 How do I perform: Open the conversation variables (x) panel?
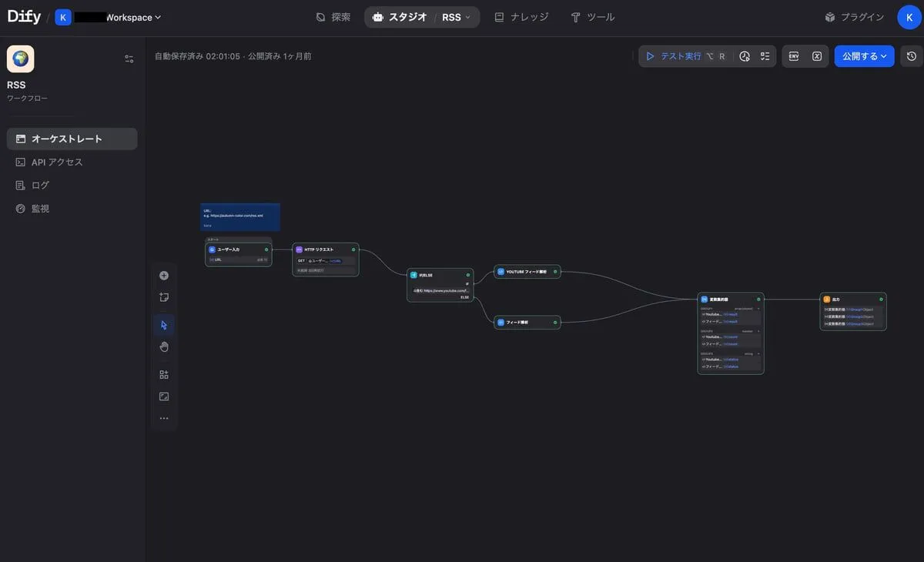(x=817, y=56)
